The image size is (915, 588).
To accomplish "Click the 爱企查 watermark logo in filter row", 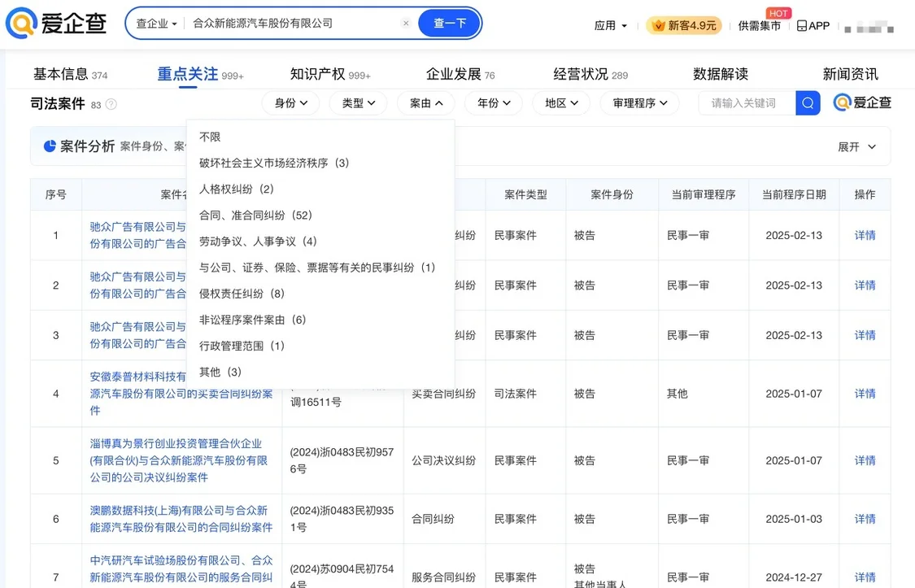I will (861, 102).
